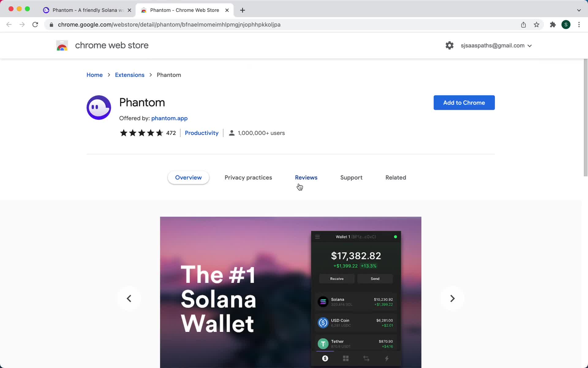The image size is (588, 368).
Task: Click the download/share icon in toolbar
Action: (524, 24)
